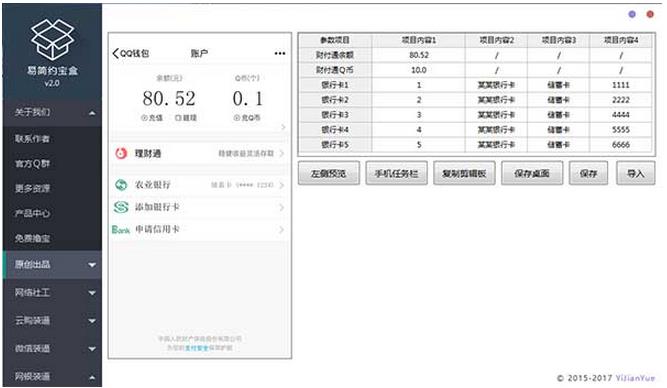The image size is (667, 388).
Task: Collapse the 网银装逼 sidebar section
Action: point(52,377)
